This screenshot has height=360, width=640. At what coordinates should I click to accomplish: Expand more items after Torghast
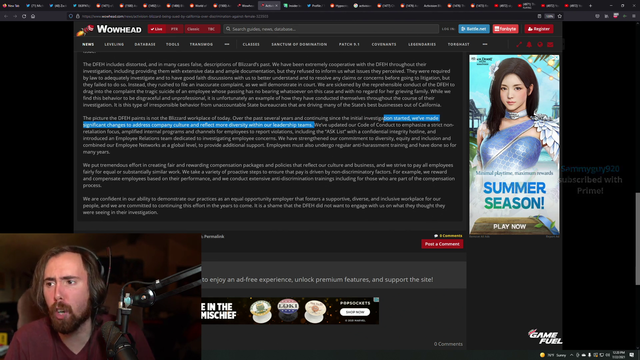[x=485, y=44]
